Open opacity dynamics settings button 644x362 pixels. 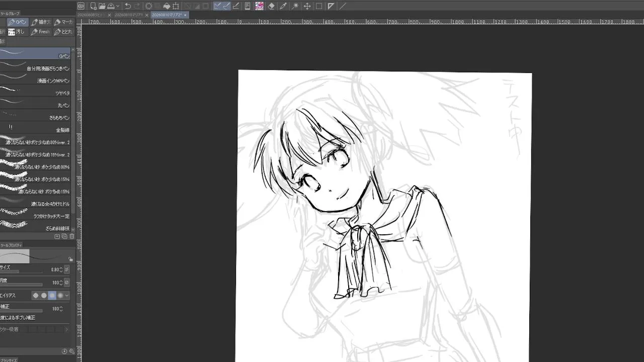click(67, 283)
